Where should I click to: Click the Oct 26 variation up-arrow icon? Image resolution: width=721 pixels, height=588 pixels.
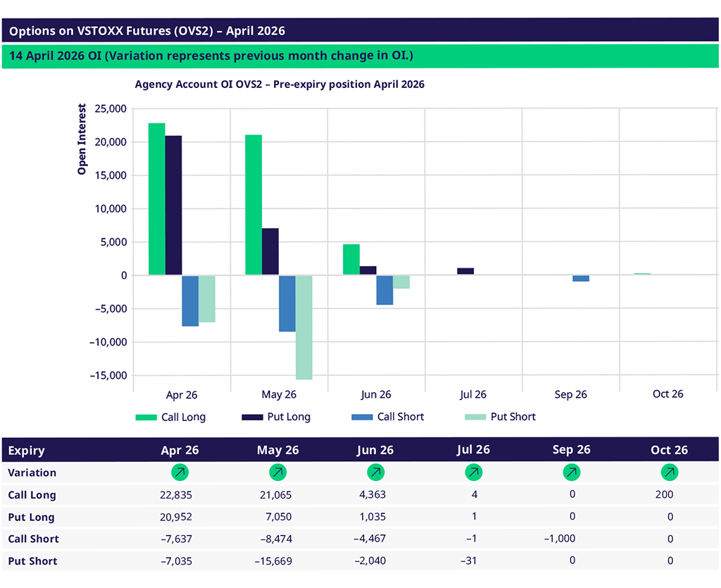tap(670, 472)
